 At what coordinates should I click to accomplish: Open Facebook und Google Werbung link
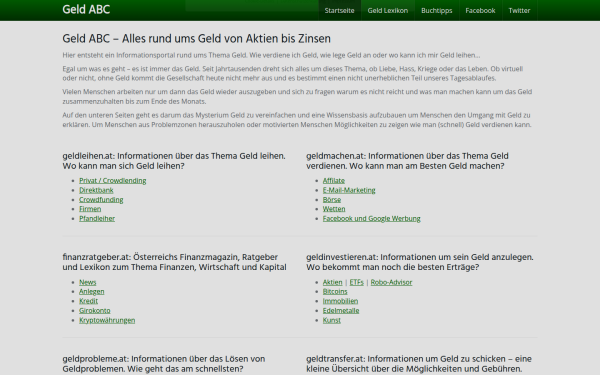coord(372,218)
